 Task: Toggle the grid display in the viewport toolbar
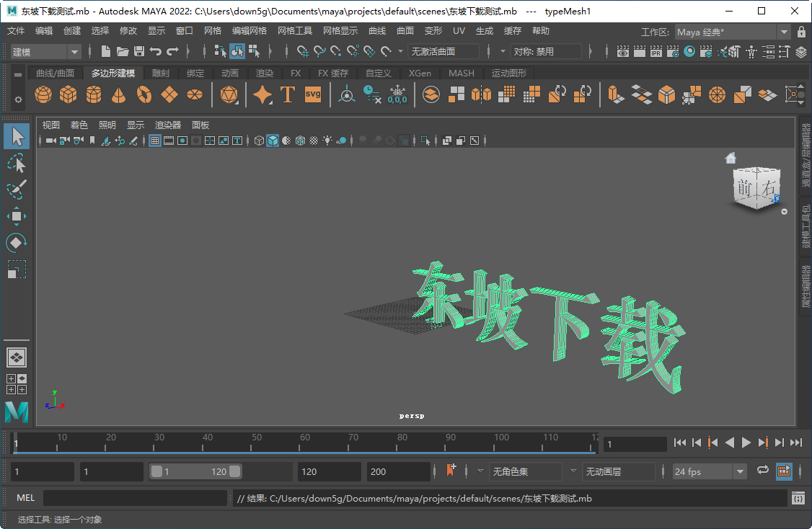click(x=154, y=141)
